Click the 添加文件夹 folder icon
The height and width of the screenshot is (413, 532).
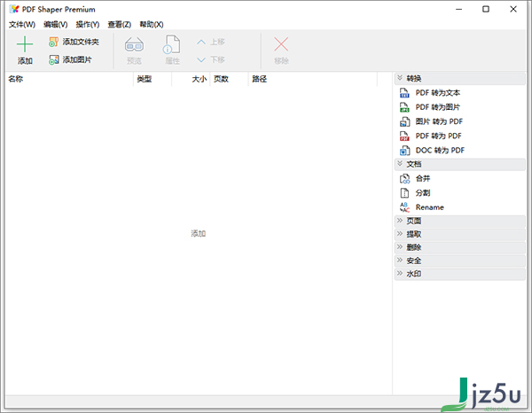pos(53,42)
